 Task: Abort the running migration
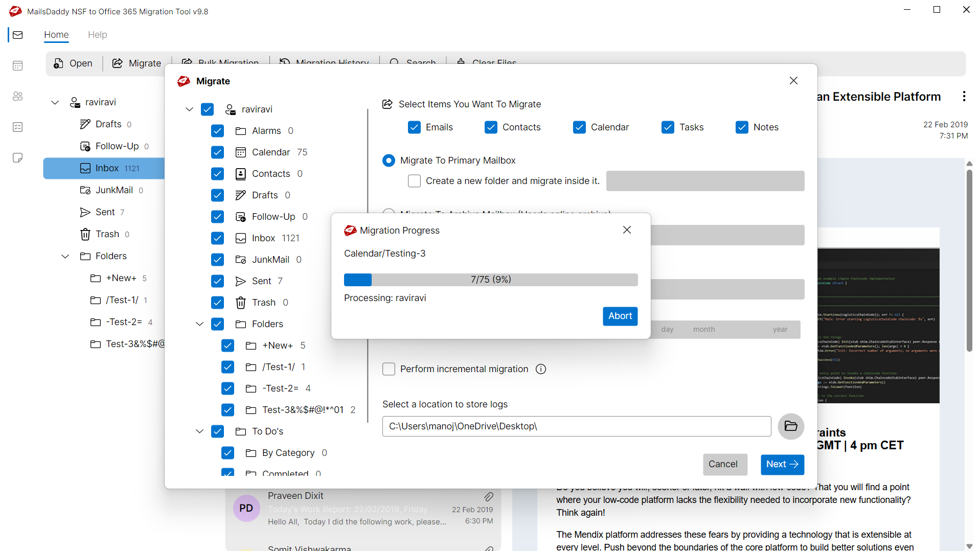[x=620, y=316]
